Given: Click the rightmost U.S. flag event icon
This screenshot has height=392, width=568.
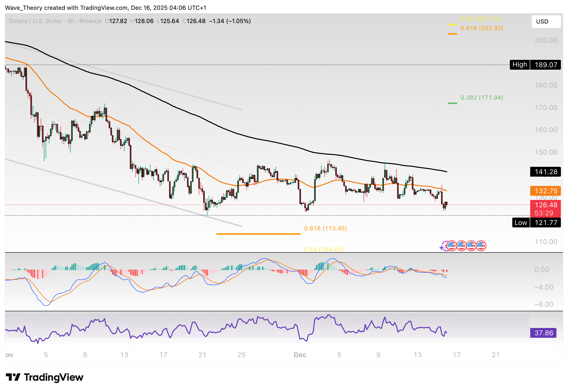Looking at the screenshot, I should (x=481, y=246).
